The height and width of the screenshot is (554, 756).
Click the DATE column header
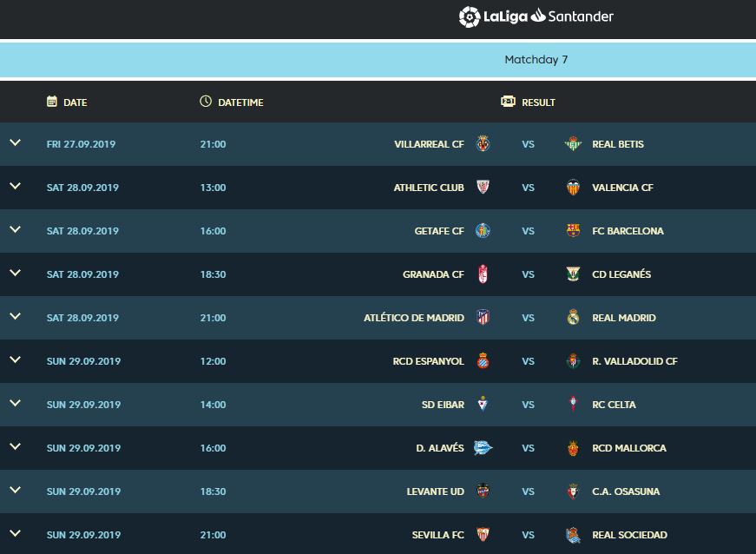click(x=76, y=102)
